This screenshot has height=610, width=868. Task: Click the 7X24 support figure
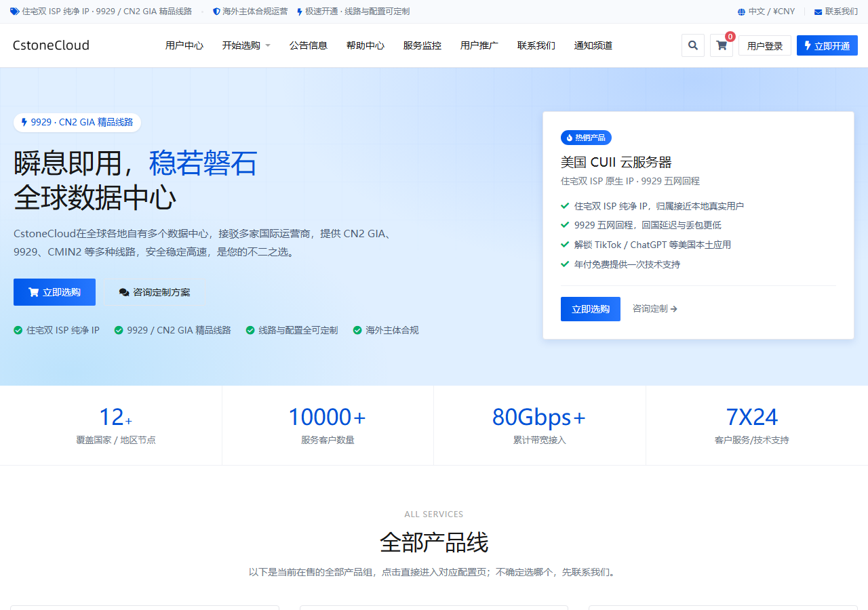752,417
